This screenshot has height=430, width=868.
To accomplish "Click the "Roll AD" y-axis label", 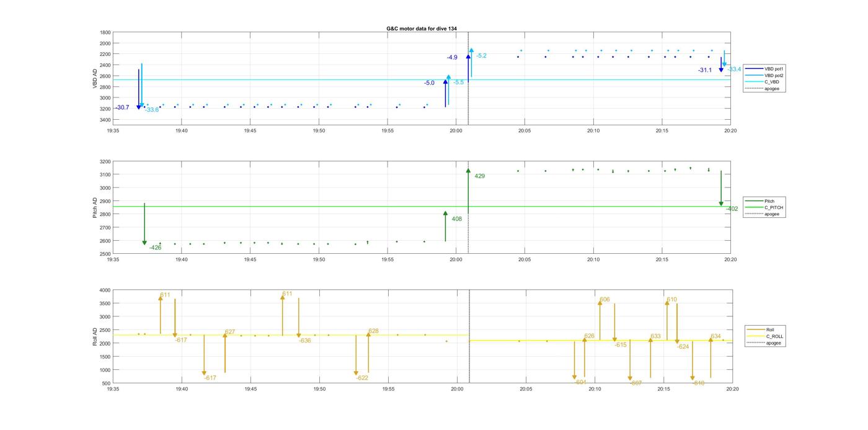I will click(95, 336).
